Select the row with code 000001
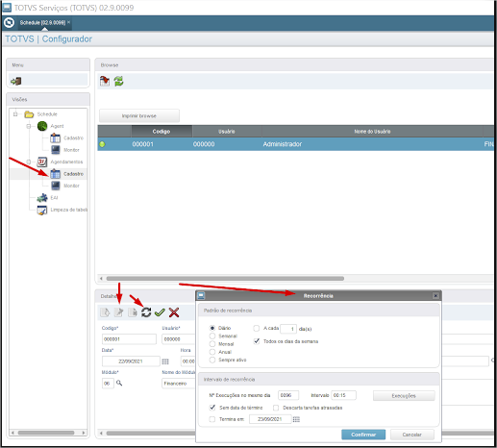This screenshot has height=448, width=497. tap(295, 144)
